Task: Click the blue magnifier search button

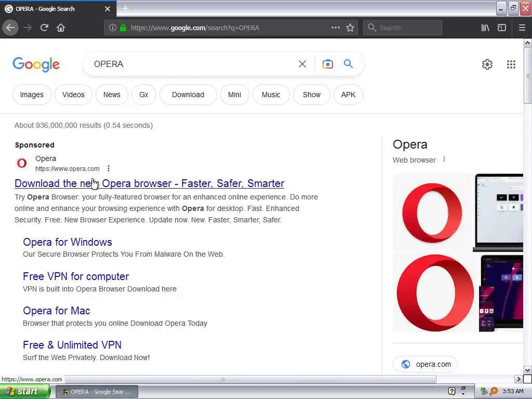Action: point(348,64)
